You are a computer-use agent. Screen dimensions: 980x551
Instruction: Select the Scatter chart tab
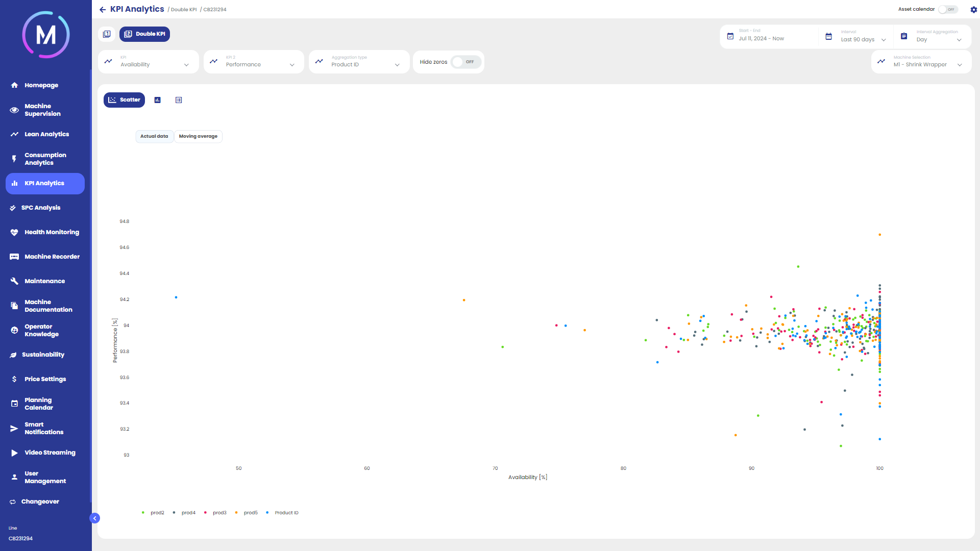[x=124, y=100]
